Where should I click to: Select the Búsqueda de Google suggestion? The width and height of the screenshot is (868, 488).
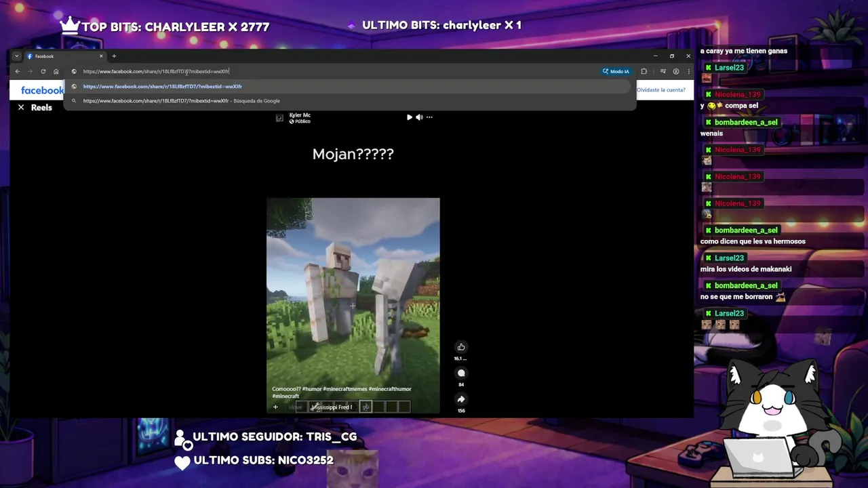point(350,101)
